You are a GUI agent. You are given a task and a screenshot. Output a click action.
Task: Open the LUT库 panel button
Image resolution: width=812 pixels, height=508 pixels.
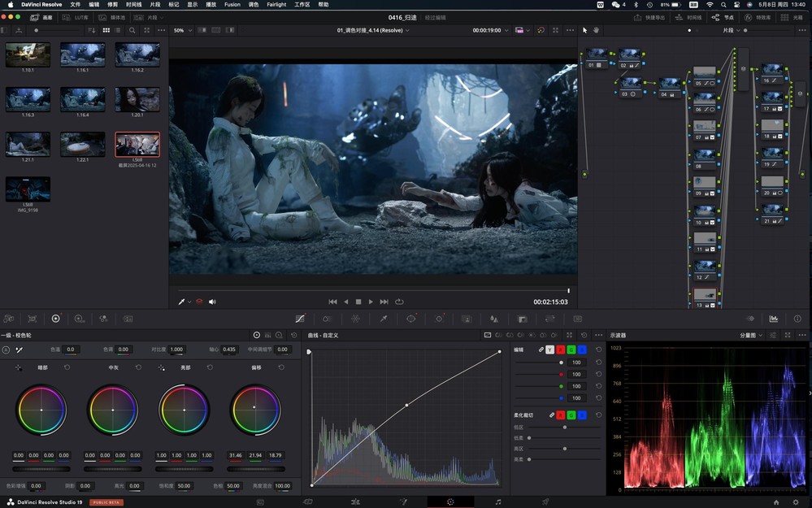coord(78,17)
